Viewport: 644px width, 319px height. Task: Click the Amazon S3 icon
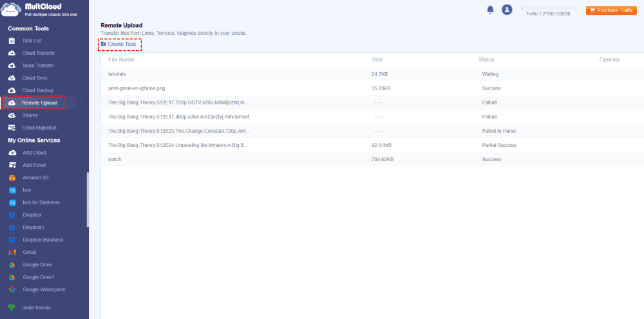[12, 178]
